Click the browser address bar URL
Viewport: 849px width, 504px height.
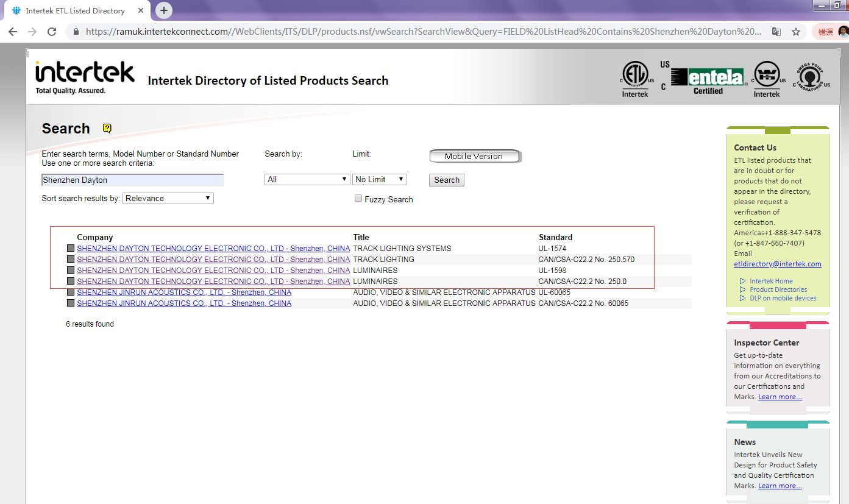424,32
